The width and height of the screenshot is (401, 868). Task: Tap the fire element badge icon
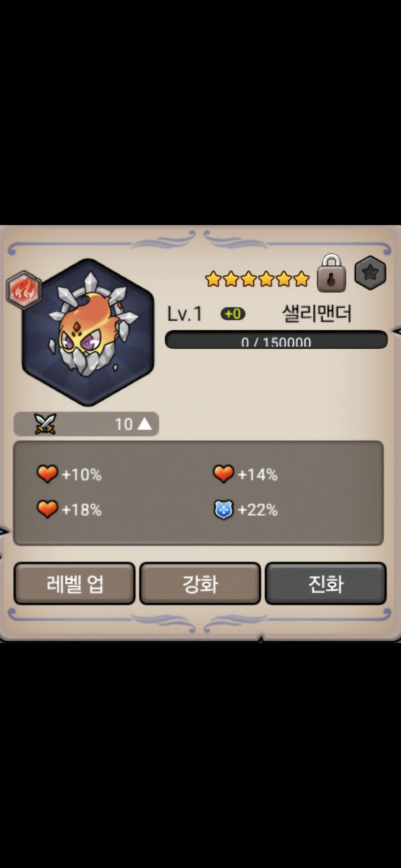(x=24, y=290)
